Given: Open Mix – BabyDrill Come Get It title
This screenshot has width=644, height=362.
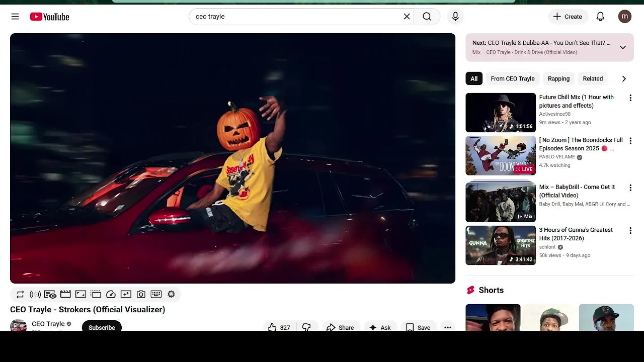Looking at the screenshot, I should click(577, 191).
